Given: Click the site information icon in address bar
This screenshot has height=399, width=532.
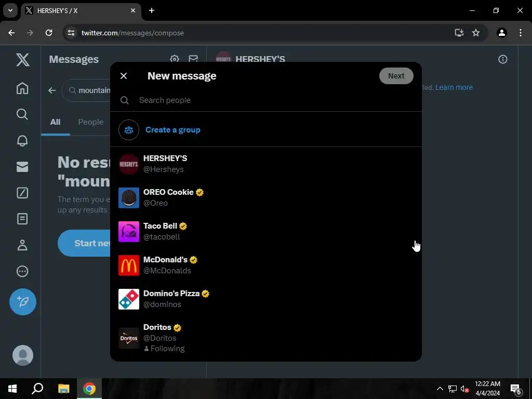Looking at the screenshot, I should [x=71, y=33].
